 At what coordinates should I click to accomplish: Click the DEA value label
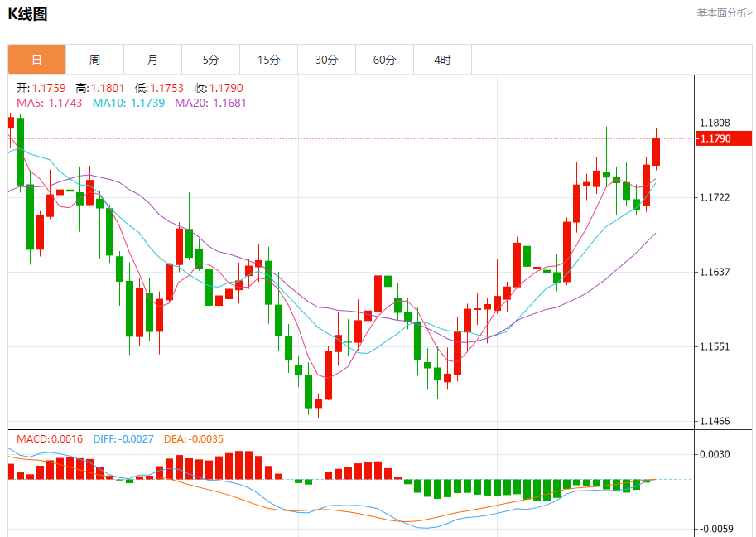195,438
